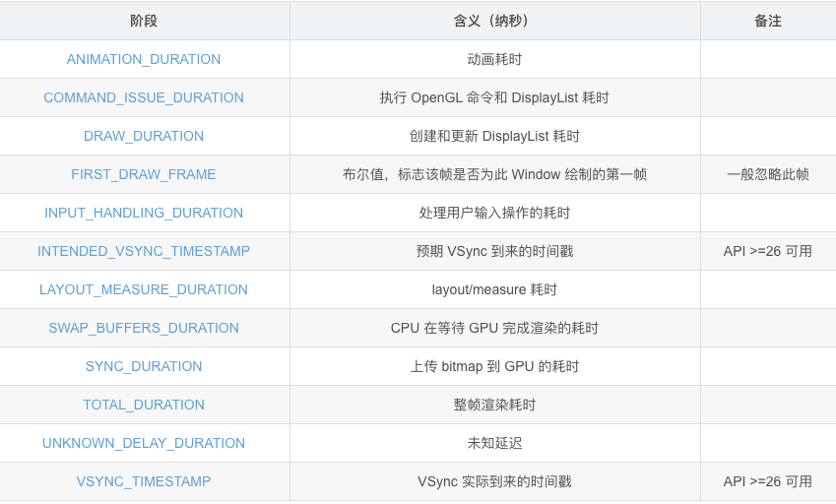
Task: Click the VSYNC_TIMESTAMP link
Action: (x=144, y=481)
